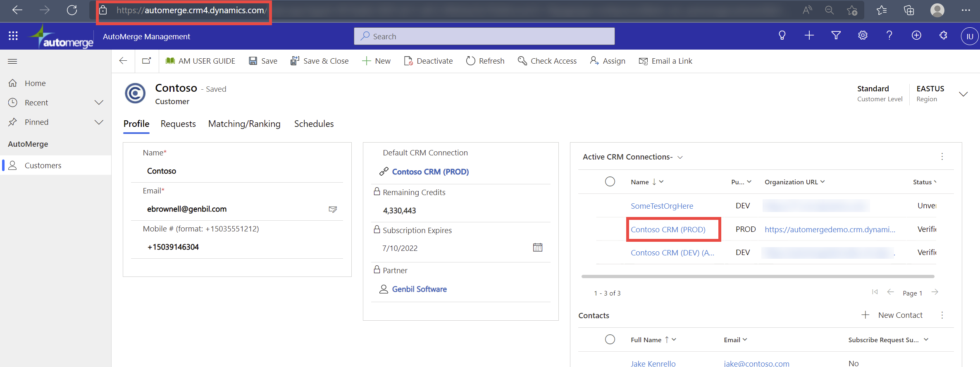980x367 pixels.
Task: Switch to the Profile tab
Action: (x=136, y=124)
